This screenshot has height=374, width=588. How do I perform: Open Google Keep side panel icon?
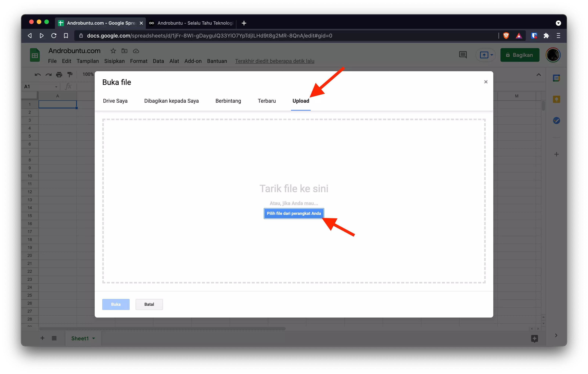[556, 99]
